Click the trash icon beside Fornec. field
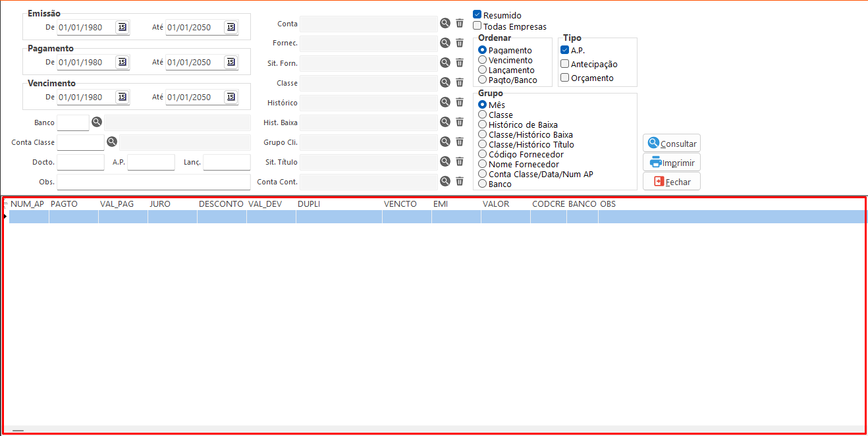868x436 pixels. click(x=460, y=43)
